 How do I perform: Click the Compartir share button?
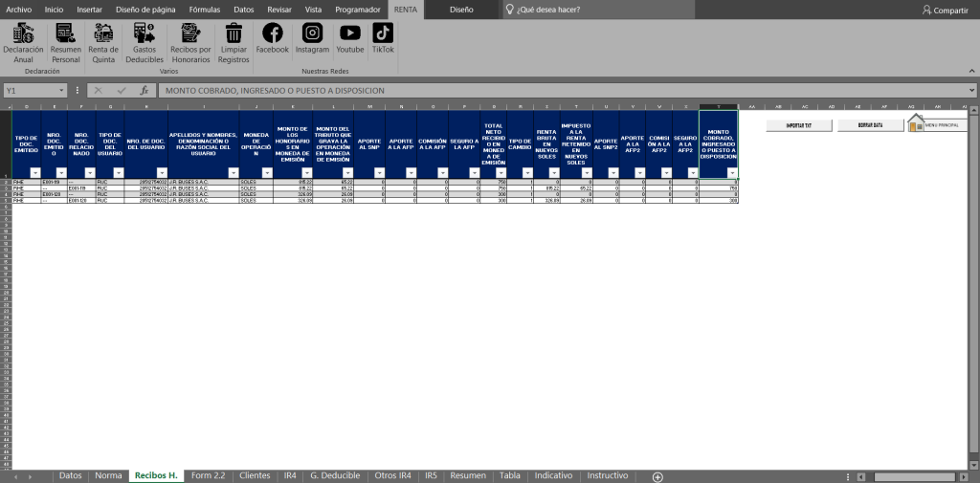945,10
